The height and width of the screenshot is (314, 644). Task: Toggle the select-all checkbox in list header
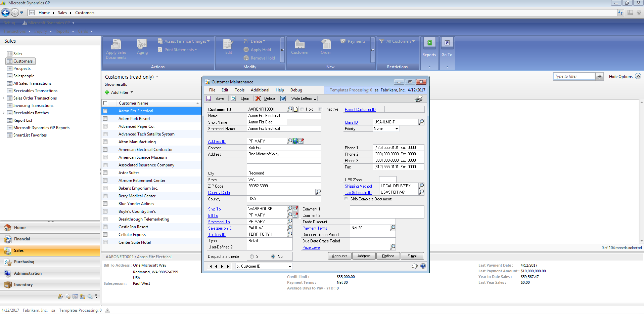click(x=105, y=103)
